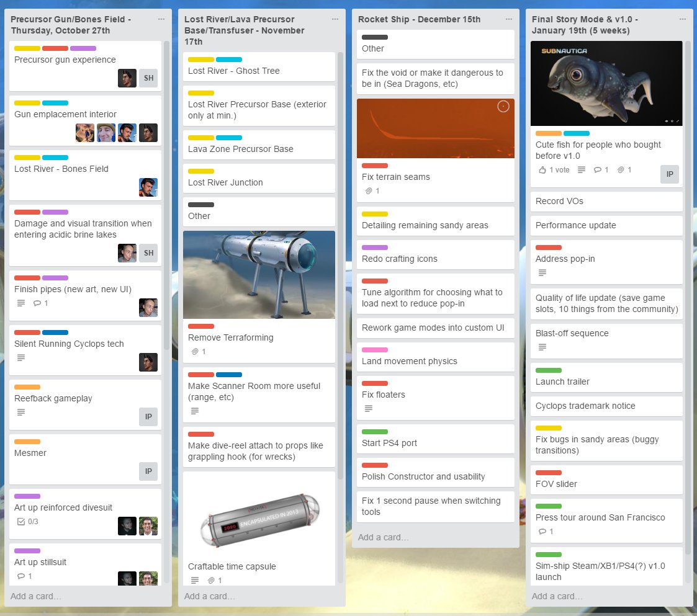The height and width of the screenshot is (616, 697).
Task: Click the SH badge on the acidic brine lakes card
Action: click(148, 253)
